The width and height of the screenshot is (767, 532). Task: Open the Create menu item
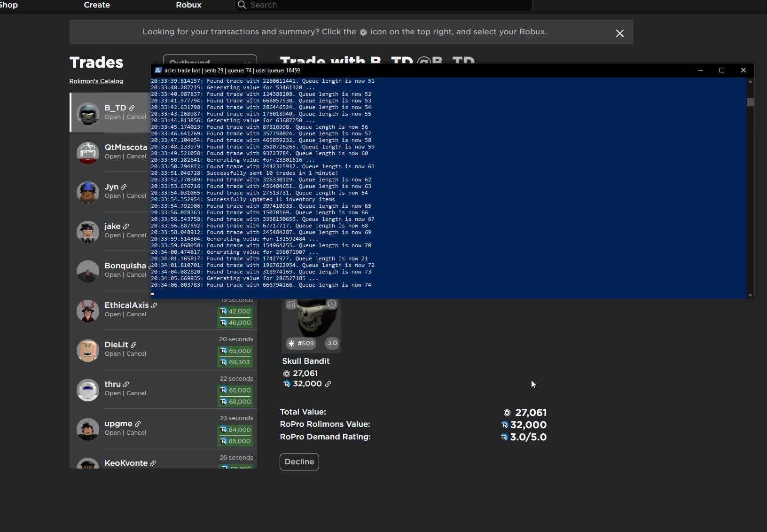[x=97, y=5]
